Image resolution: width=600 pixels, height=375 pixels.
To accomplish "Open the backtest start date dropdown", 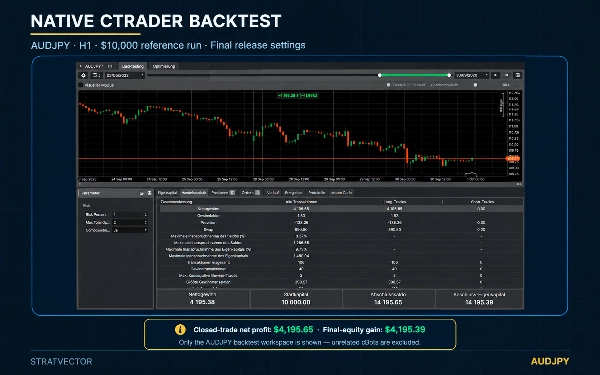I will point(125,75).
